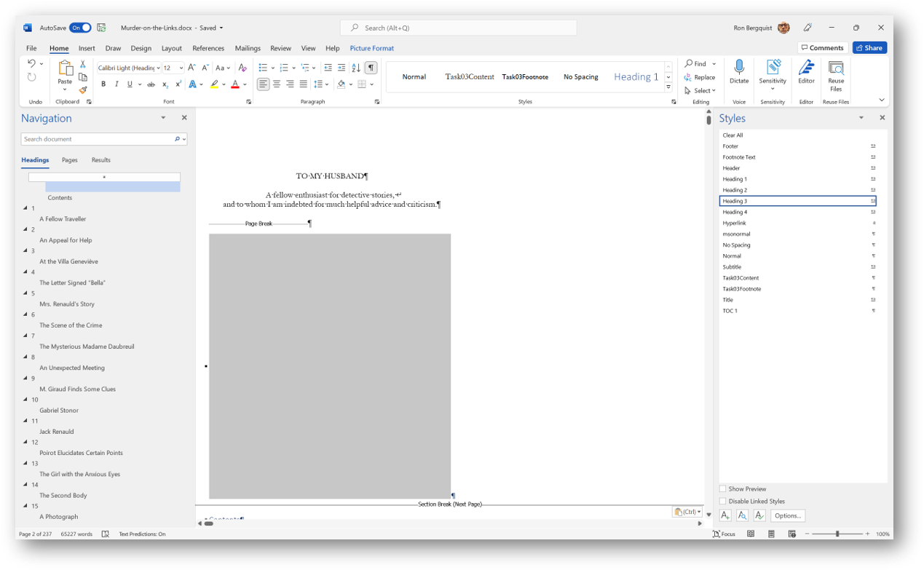Enable the Show Preview checkbox

[x=723, y=489]
